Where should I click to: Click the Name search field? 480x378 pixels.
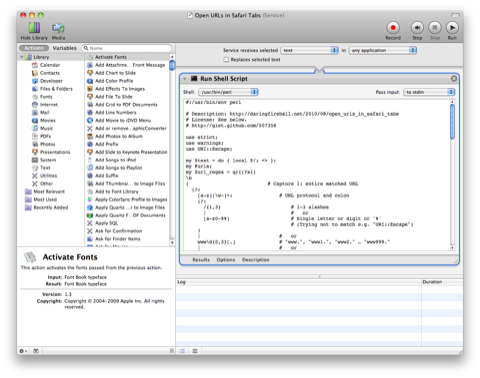[127, 48]
